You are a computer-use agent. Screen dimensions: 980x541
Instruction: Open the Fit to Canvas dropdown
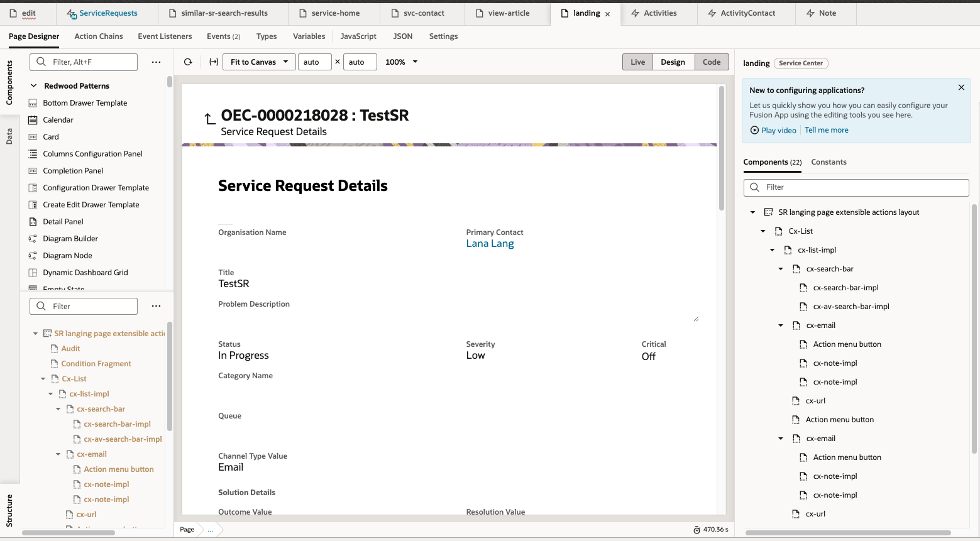pyautogui.click(x=259, y=62)
